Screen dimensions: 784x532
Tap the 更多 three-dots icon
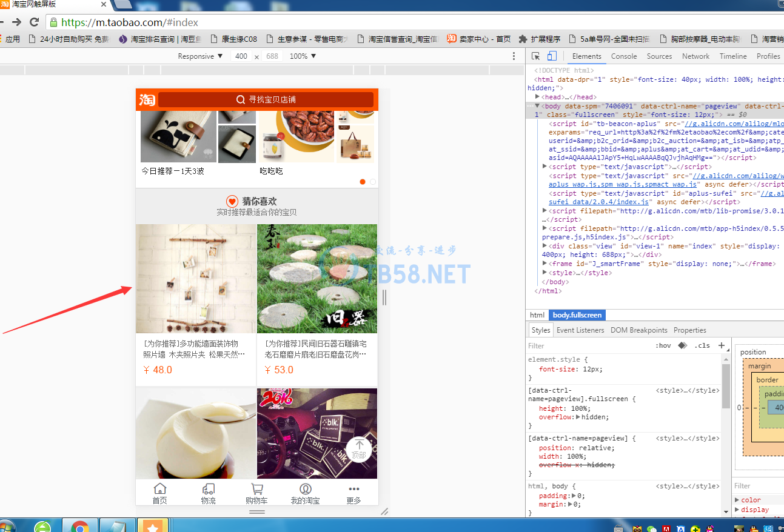tap(353, 494)
